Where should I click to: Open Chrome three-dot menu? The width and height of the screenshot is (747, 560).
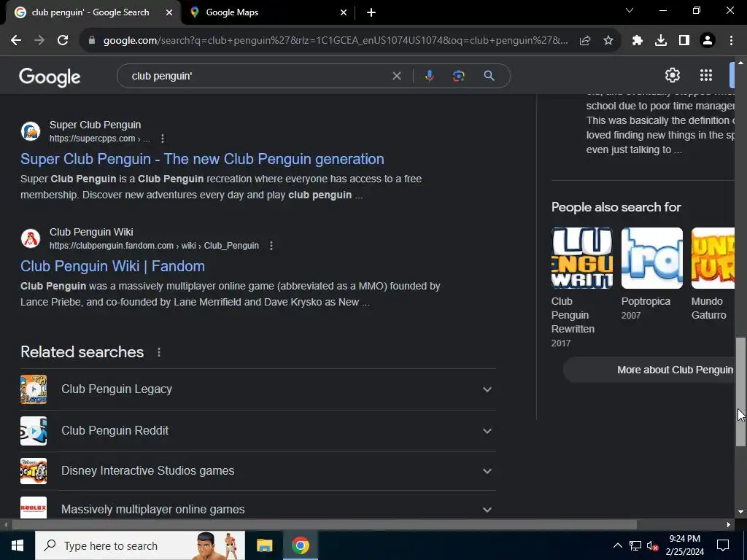[731, 41]
